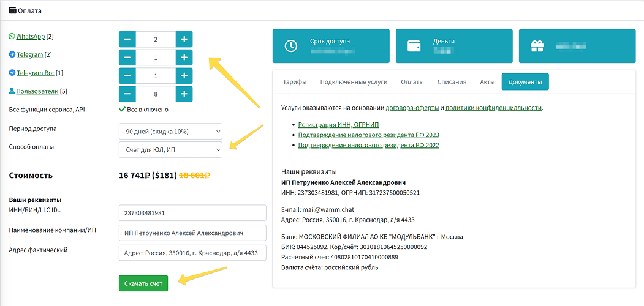Click the wallet icon in Деньги card
The width and height of the screenshot is (644, 306).
click(x=414, y=46)
